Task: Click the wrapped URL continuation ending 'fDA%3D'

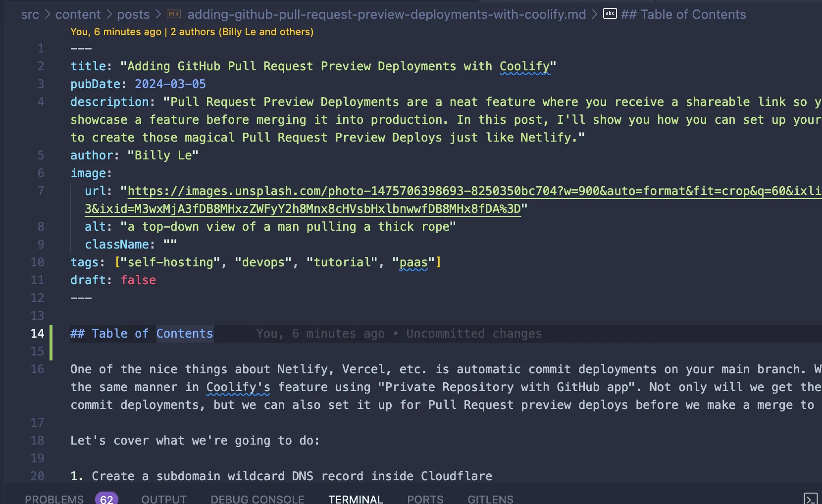Action: click(303, 209)
